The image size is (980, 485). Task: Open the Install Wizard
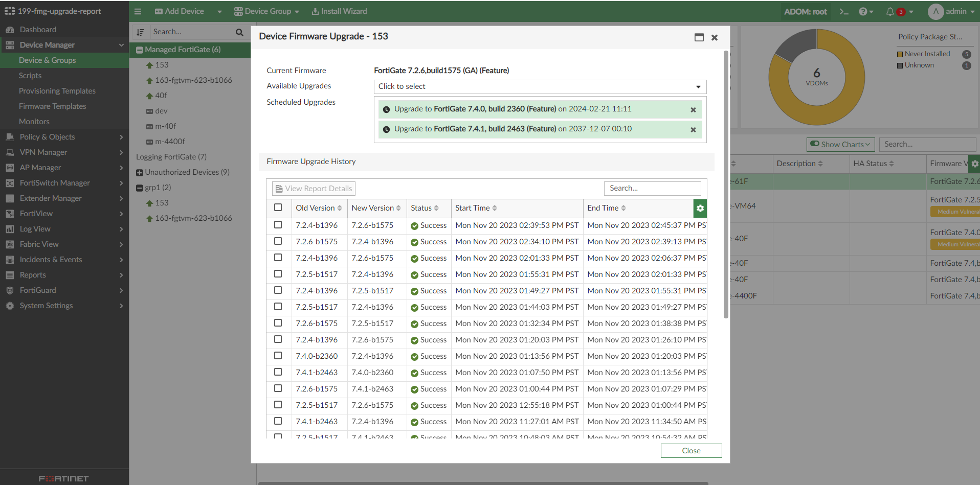point(339,11)
